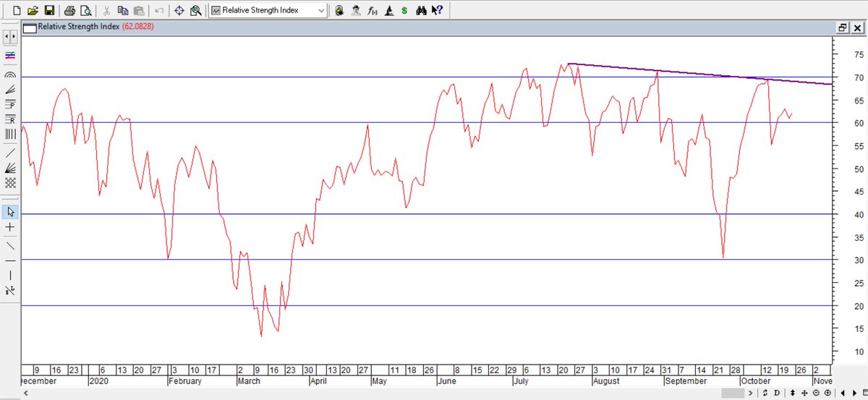Click the October label on date axis
Viewport: 868px width, 400px height.
pyautogui.click(x=755, y=381)
